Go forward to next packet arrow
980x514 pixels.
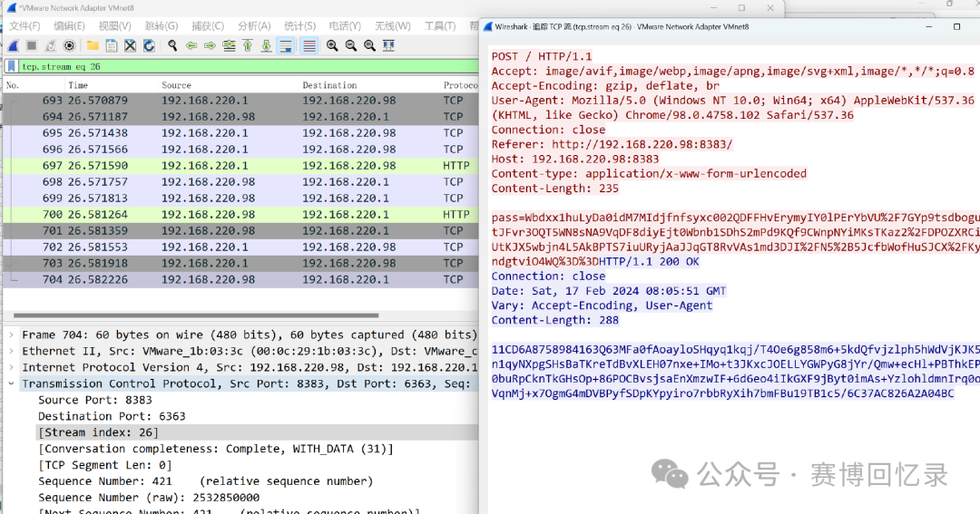point(210,45)
